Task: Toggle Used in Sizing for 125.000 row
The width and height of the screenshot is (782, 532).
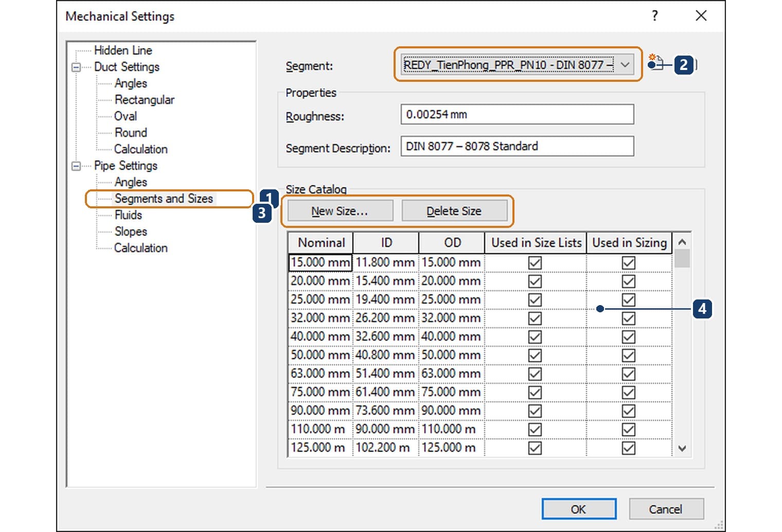Action: coord(629,448)
